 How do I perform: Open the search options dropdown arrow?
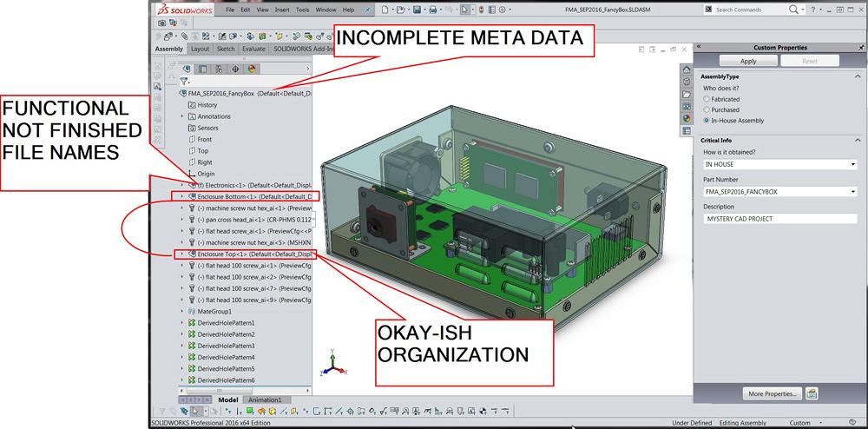pyautogui.click(x=803, y=10)
